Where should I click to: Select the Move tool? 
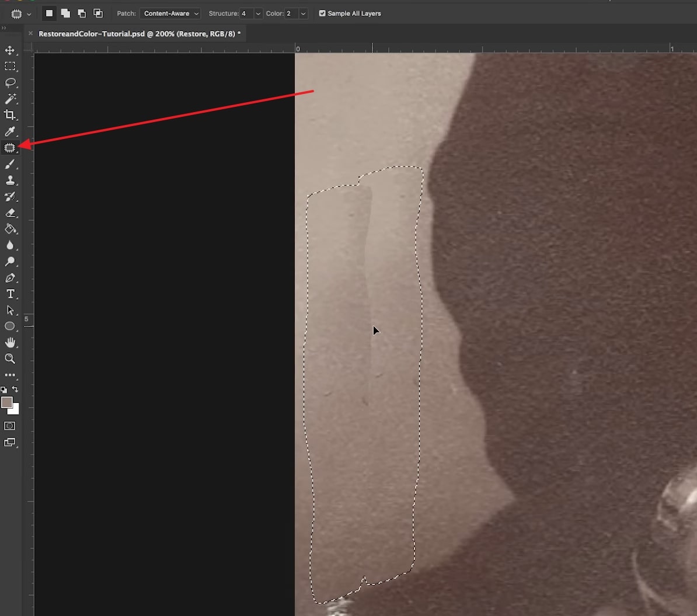click(10, 50)
